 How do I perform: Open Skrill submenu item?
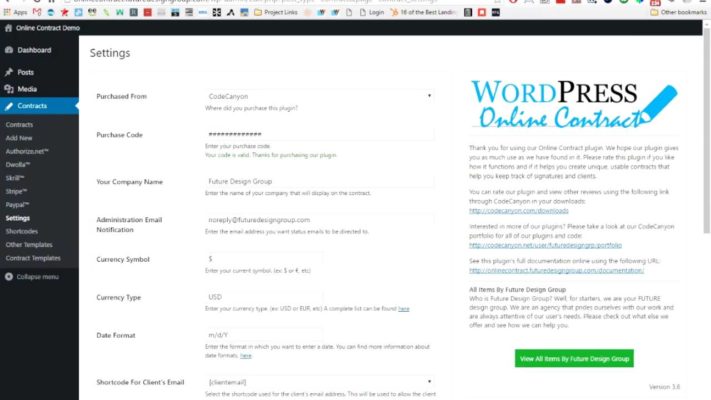point(15,178)
